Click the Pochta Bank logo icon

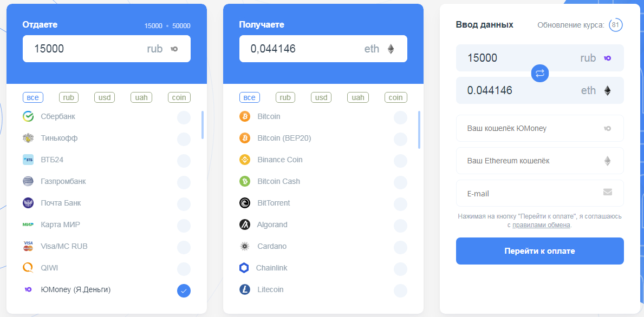click(28, 203)
